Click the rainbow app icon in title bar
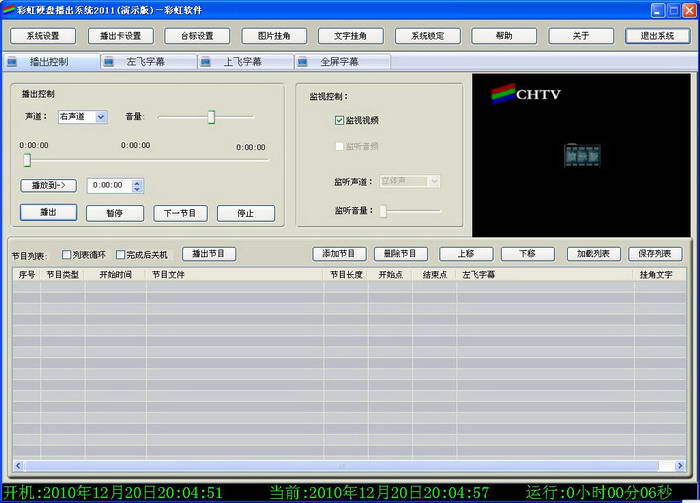 coord(9,9)
